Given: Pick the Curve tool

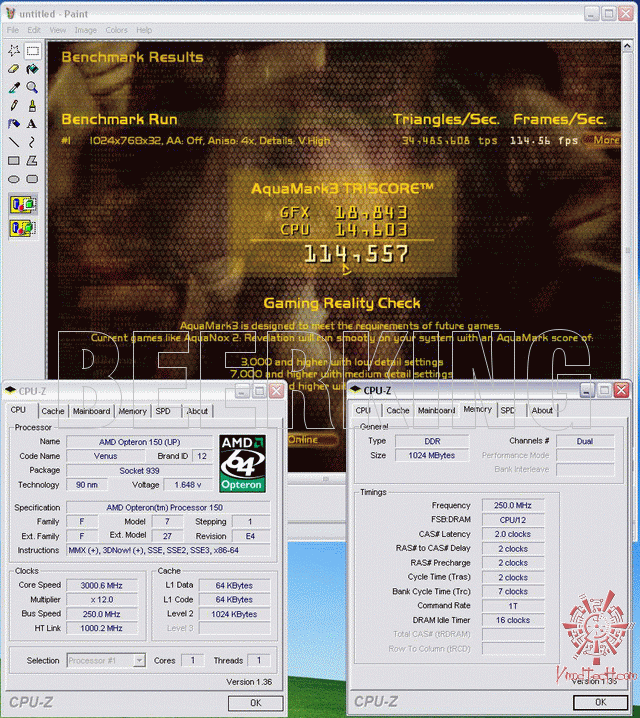Looking at the screenshot, I should tap(32, 142).
